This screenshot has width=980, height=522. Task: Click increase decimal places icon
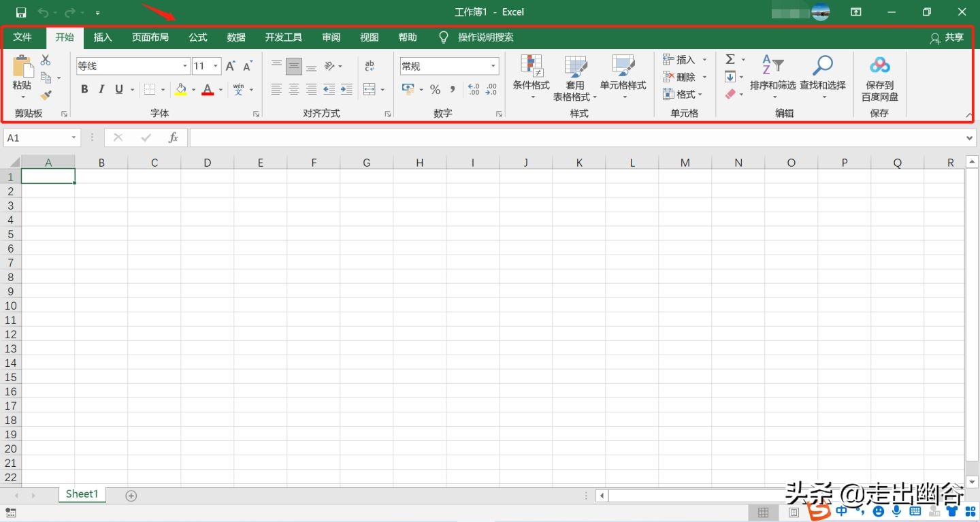474,90
